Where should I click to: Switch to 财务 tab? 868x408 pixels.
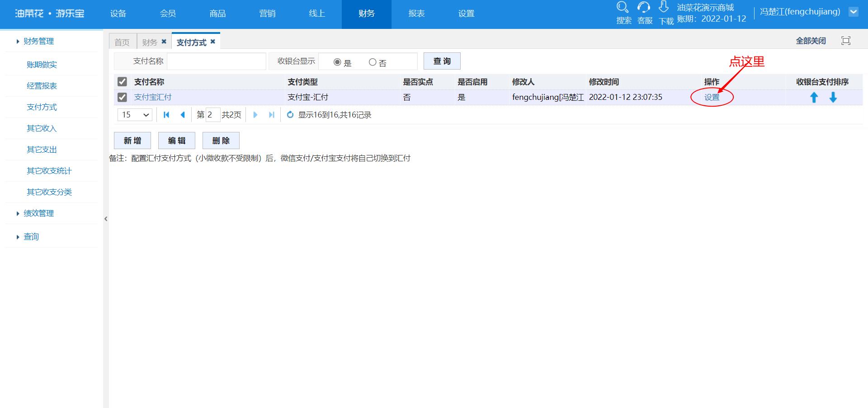150,42
